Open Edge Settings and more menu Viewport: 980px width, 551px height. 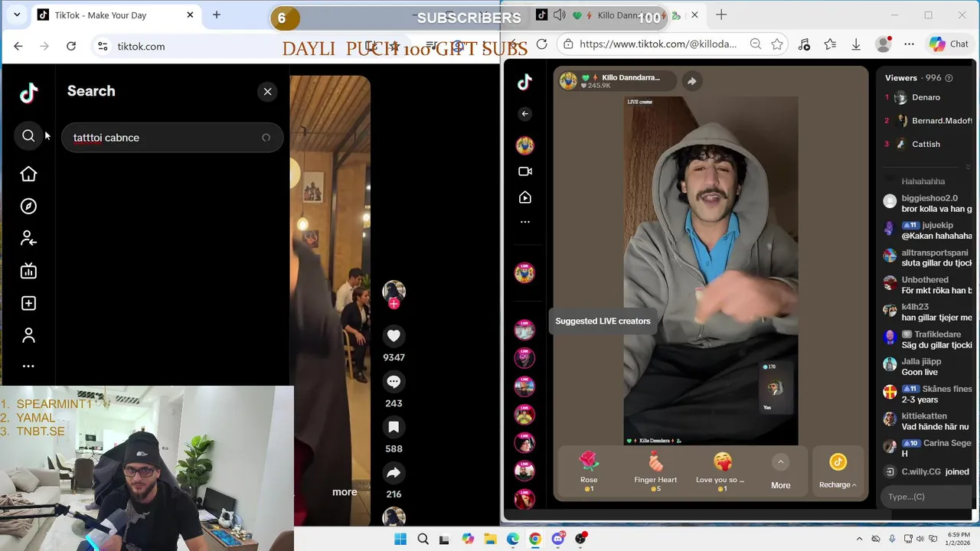909,44
